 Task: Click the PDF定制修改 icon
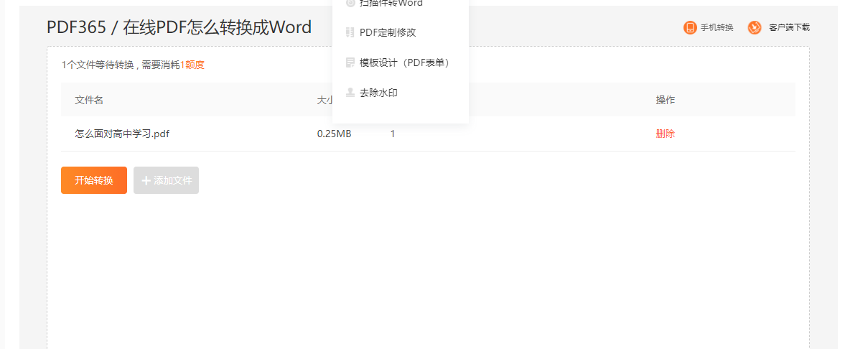[350, 32]
